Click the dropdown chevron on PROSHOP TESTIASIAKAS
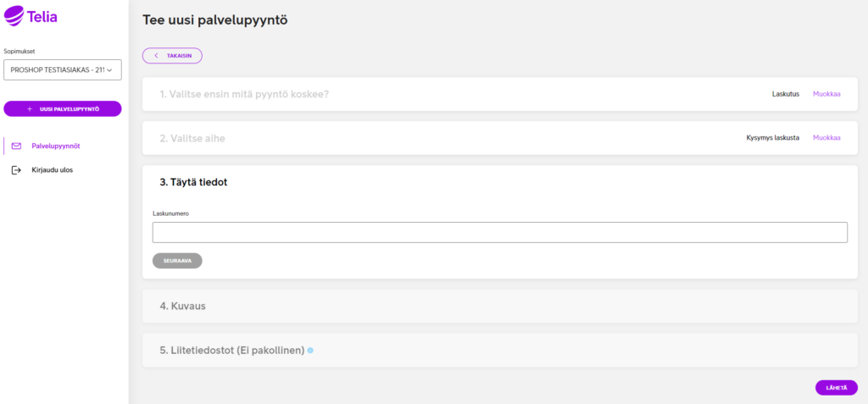Screen dimensions: 868x404 [x=109, y=70]
